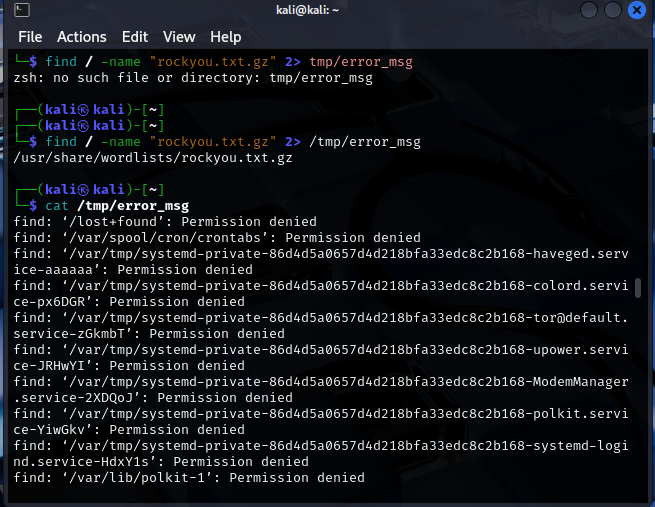Open the View menu
Screen dimensions: 655x507
click(x=179, y=37)
